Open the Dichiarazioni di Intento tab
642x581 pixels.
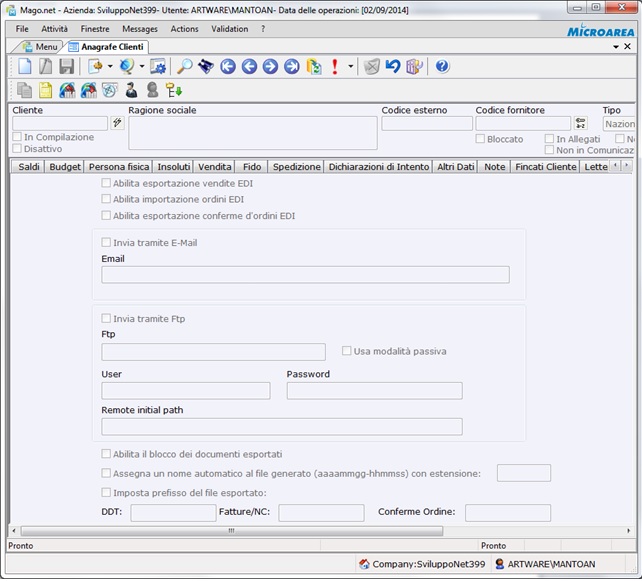click(x=377, y=167)
